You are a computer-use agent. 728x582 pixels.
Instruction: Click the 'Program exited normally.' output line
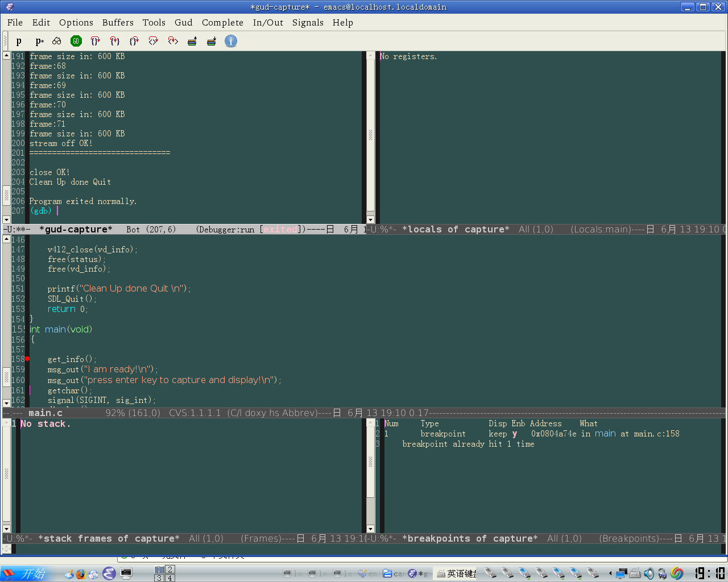[x=83, y=201]
